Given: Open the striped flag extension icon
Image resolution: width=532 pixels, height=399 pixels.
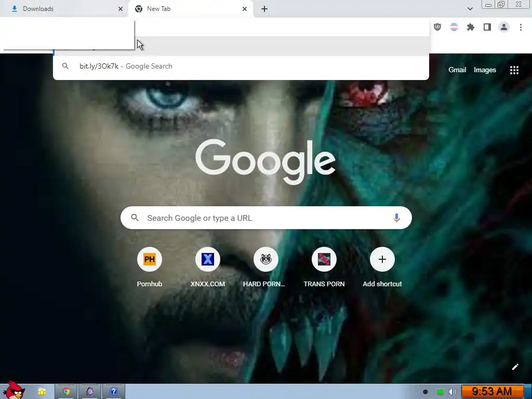Looking at the screenshot, I should [x=454, y=27].
